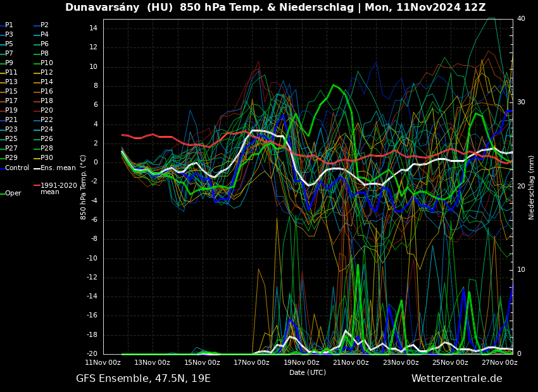Click the P10 legend entry

tap(46, 63)
